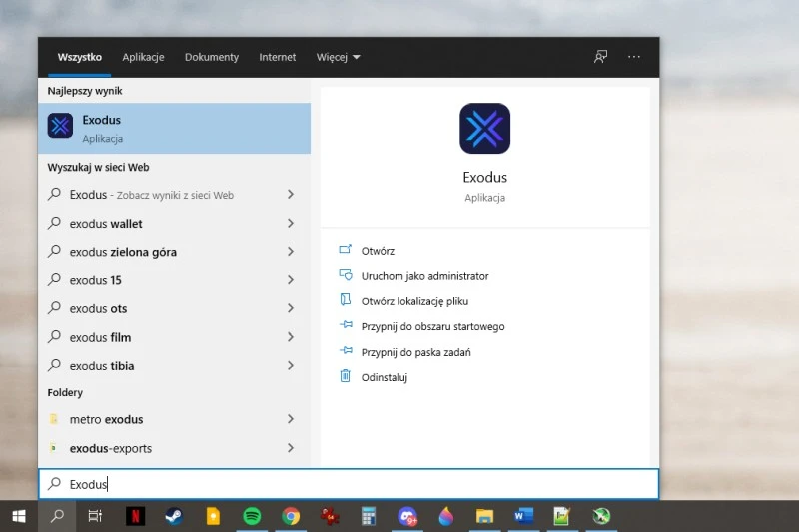
Task: Open File Explorer from the taskbar
Action: [484, 516]
